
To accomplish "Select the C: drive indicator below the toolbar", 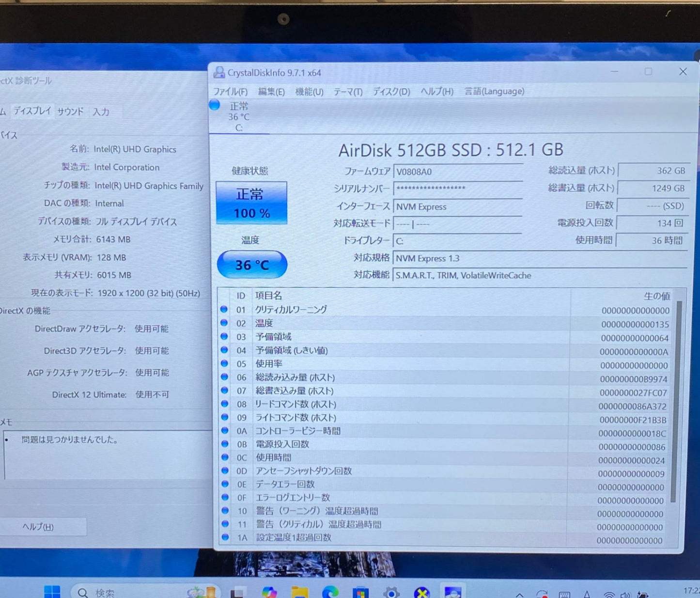I will pyautogui.click(x=238, y=116).
